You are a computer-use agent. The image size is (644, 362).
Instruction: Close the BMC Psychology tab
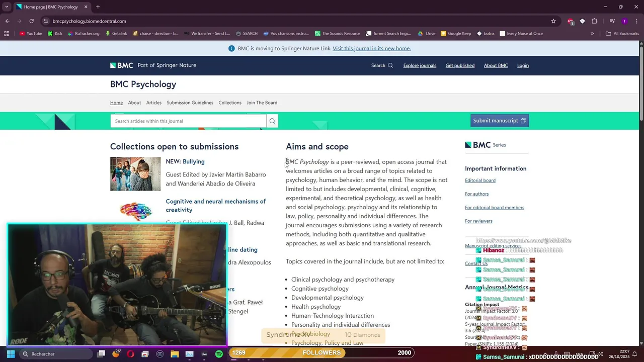pyautogui.click(x=86, y=7)
